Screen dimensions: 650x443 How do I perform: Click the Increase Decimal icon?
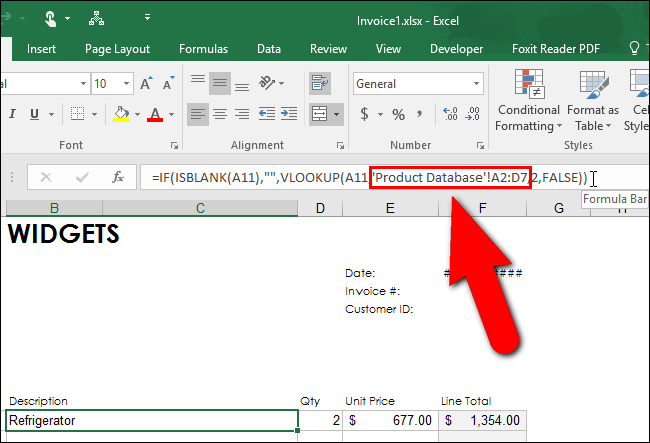tap(449, 114)
